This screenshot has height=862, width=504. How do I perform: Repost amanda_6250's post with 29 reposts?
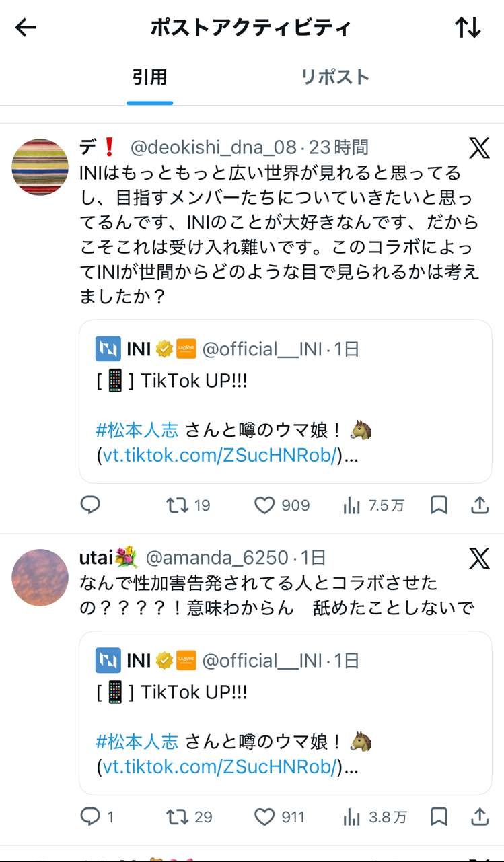(x=178, y=817)
